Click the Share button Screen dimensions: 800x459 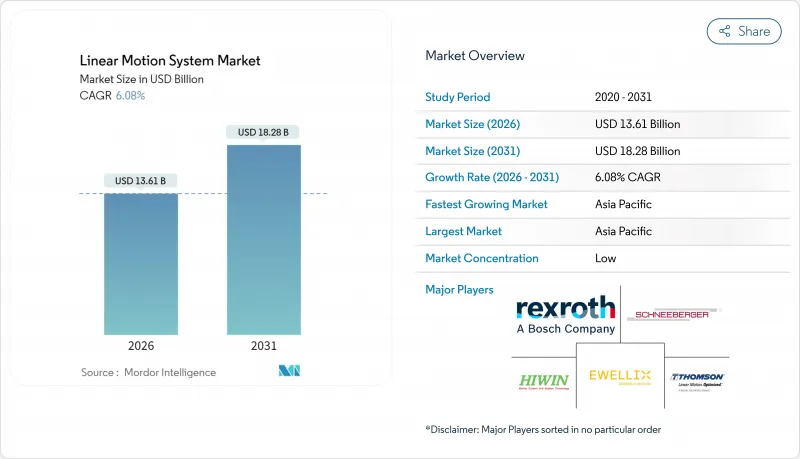(x=744, y=31)
